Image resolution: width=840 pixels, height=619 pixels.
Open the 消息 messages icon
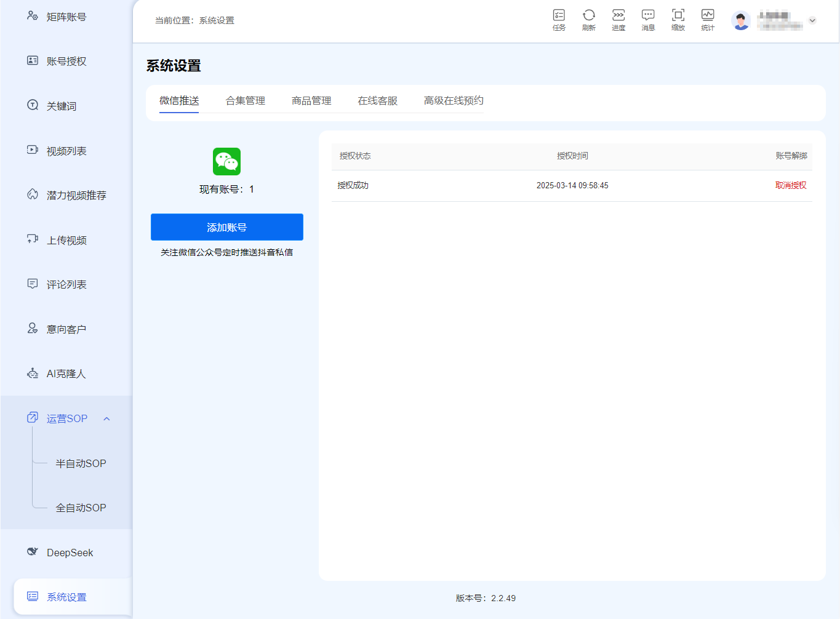(648, 15)
